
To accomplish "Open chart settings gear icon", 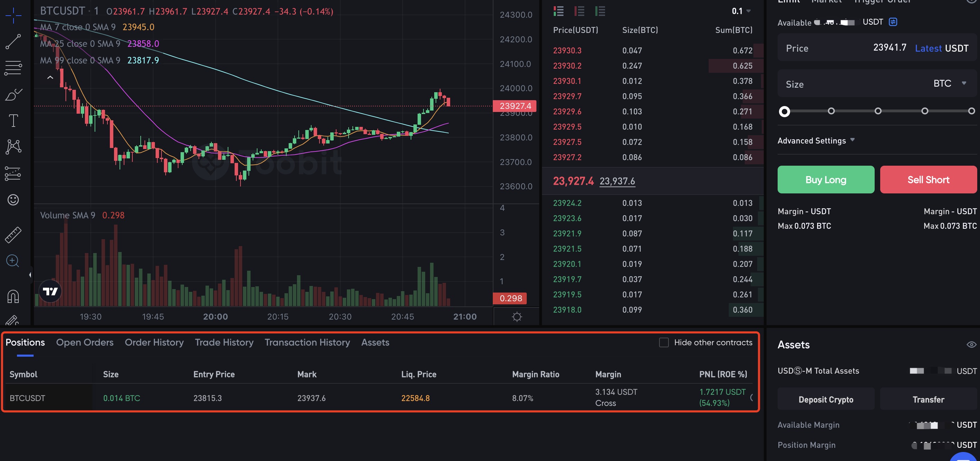I will [517, 316].
